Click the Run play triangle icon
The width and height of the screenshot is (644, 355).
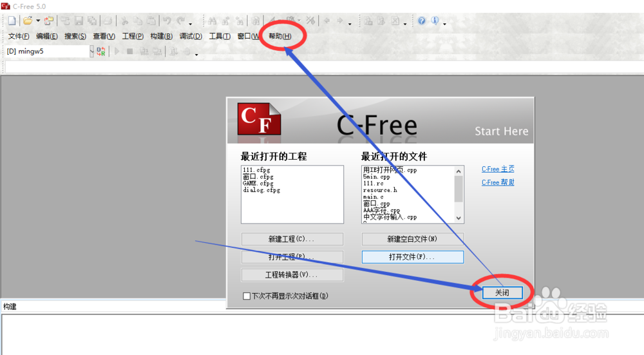(x=117, y=52)
